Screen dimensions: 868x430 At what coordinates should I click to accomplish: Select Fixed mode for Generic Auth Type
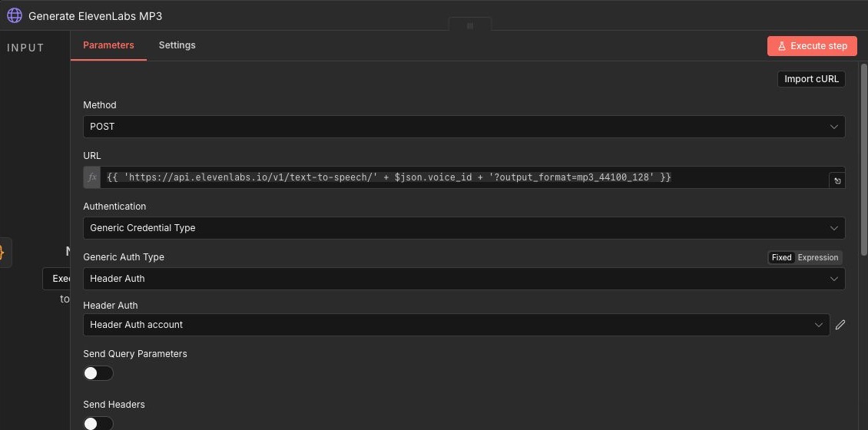click(x=782, y=257)
